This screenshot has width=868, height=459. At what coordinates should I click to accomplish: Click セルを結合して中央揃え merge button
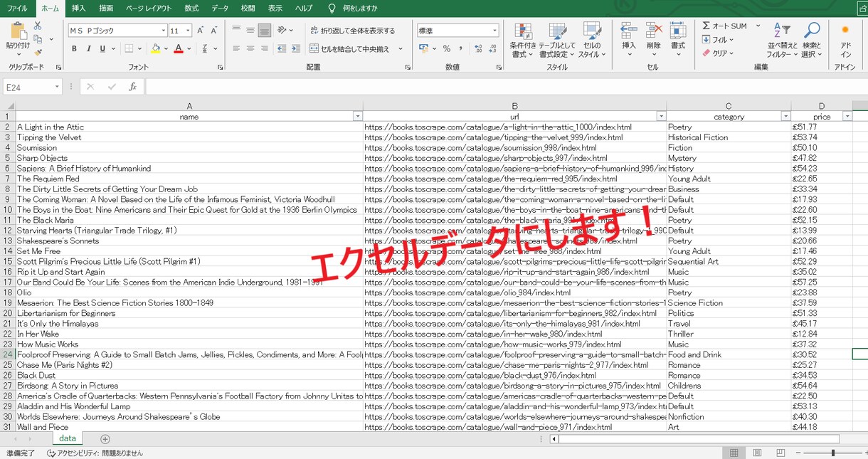coord(351,49)
